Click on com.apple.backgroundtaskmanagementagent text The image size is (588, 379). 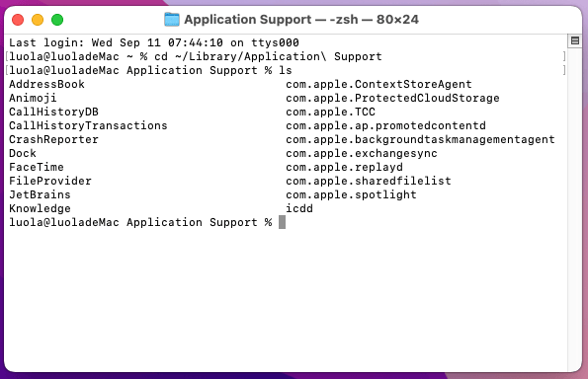pyautogui.click(x=420, y=140)
